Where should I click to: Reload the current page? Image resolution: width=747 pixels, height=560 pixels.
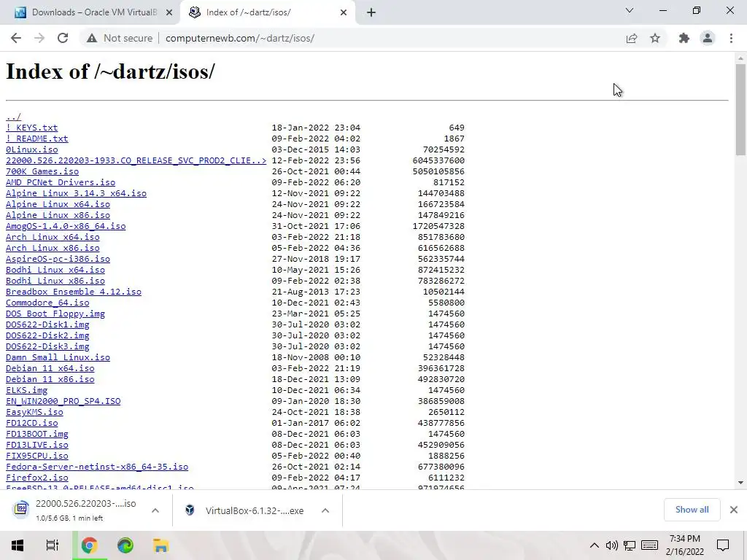point(63,38)
